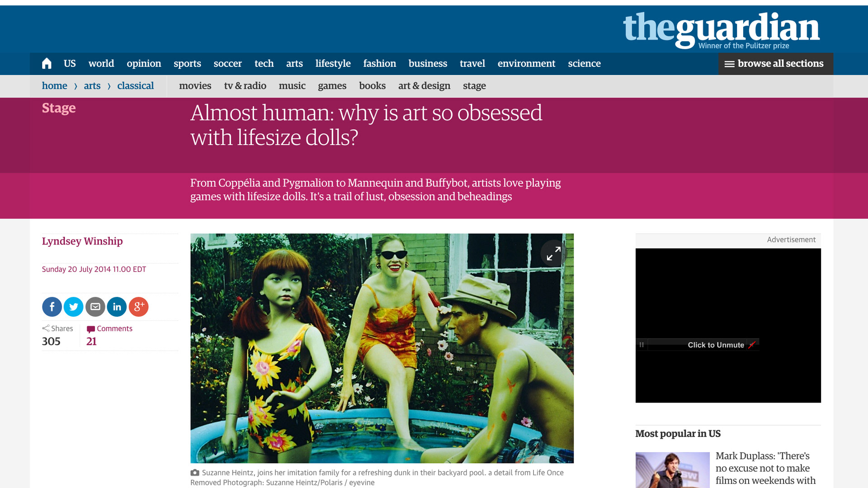868x488 pixels.
Task: Open the environment section
Action: (526, 64)
